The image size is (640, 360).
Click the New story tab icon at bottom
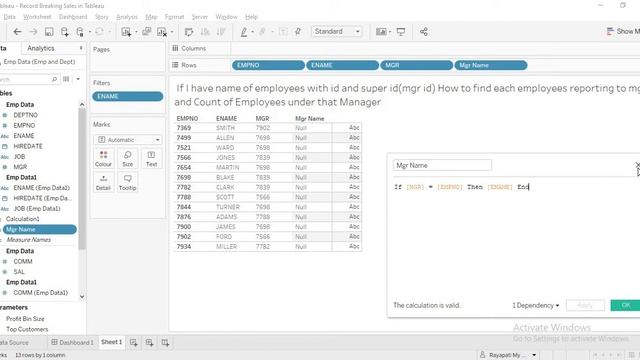point(165,342)
